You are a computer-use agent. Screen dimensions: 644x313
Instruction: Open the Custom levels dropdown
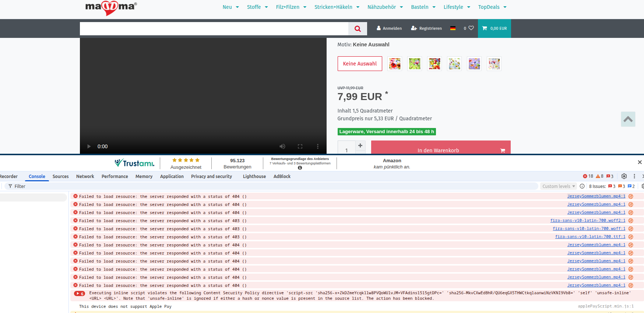(x=558, y=186)
